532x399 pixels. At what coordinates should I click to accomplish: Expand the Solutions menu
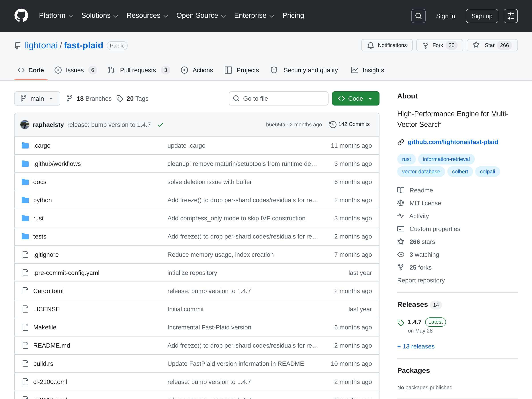pos(100,16)
